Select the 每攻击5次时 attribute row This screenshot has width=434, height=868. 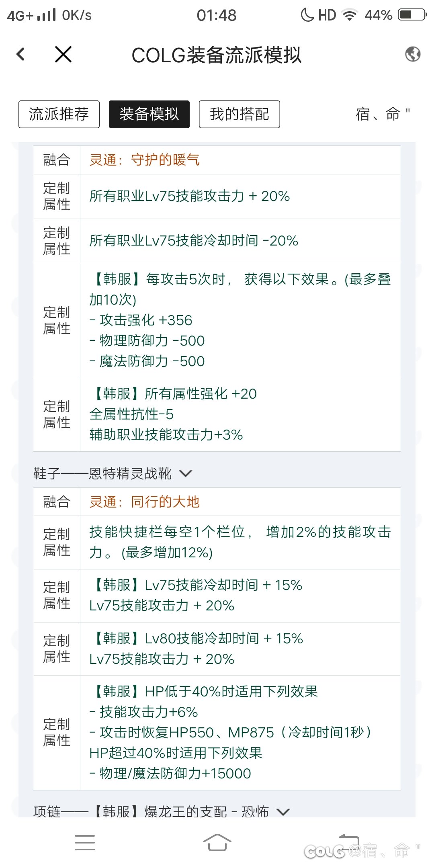coord(240,320)
